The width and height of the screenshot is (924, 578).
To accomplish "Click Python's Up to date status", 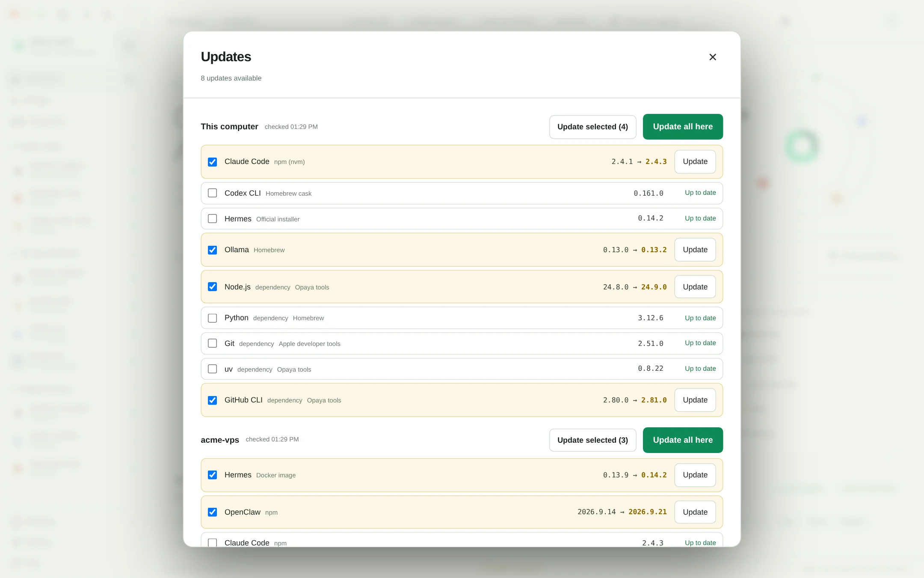I will [x=700, y=318].
